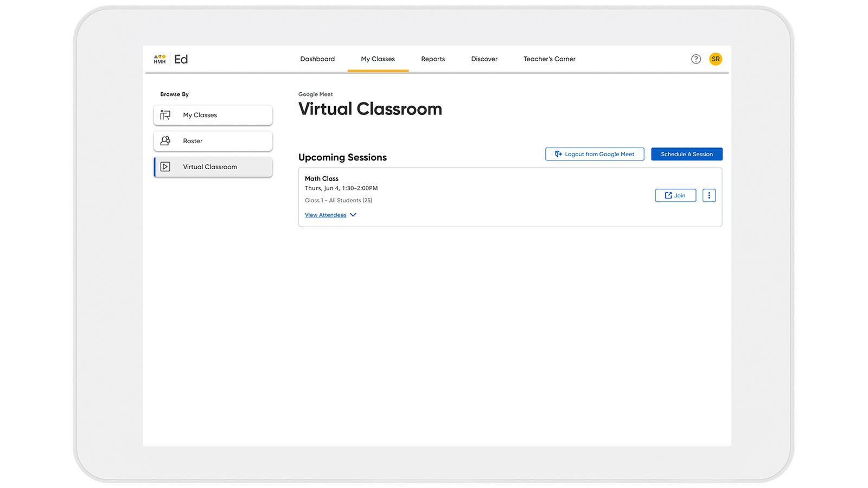Select the Roster people icon in sidebar
868x488 pixels.
(x=166, y=141)
